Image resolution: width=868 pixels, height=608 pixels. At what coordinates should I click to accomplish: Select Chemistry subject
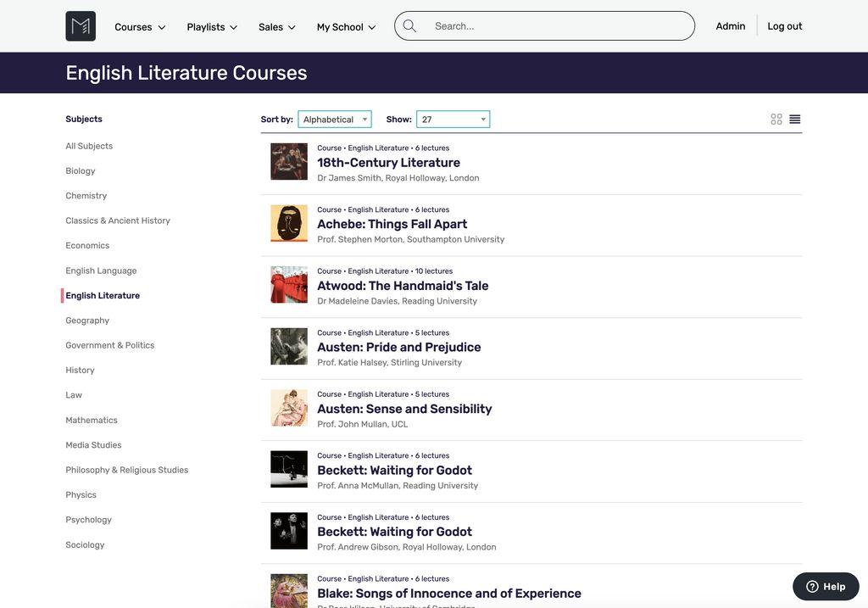pos(86,196)
